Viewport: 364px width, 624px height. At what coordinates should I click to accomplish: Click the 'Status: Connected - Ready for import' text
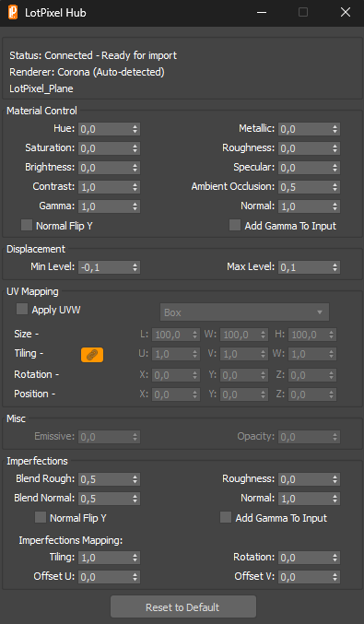click(93, 55)
